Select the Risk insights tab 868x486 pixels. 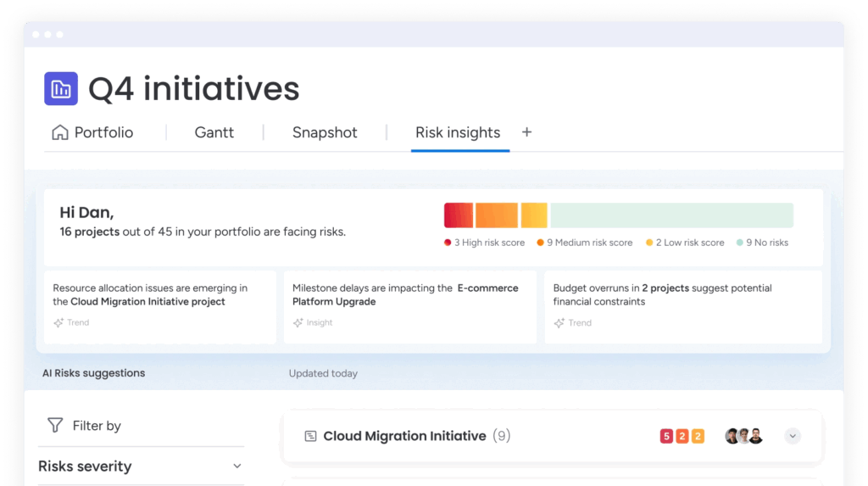point(458,132)
